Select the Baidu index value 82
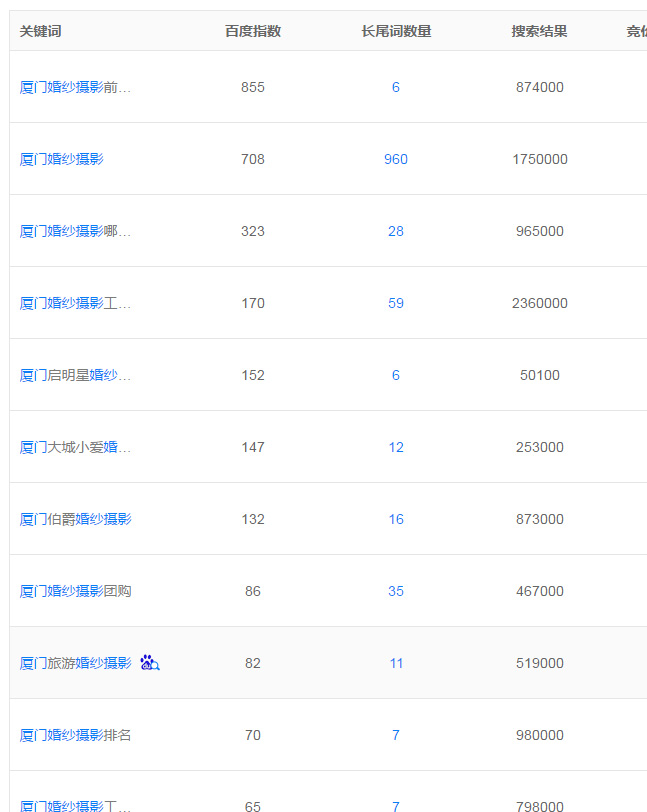 pos(253,663)
